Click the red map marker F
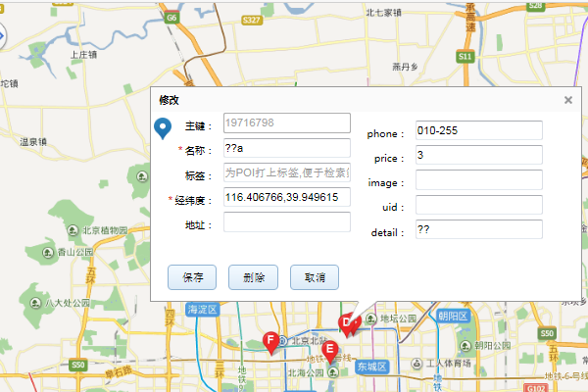Viewport: 588px width, 392px height. point(270,343)
